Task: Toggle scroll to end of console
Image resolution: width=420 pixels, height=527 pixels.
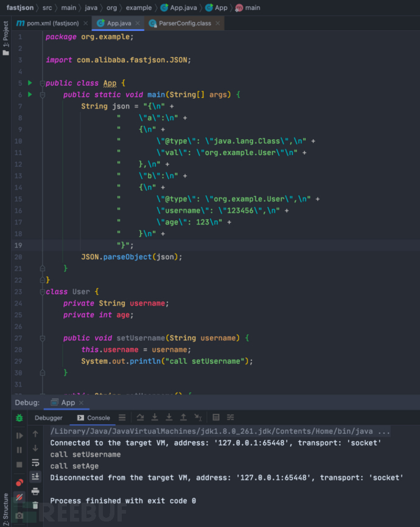Action: pyautogui.click(x=35, y=476)
